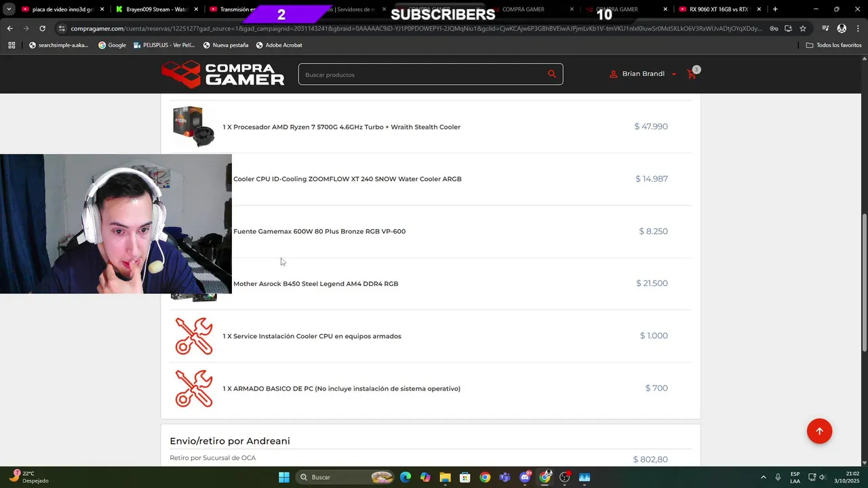Click the browser address bar URL
This screenshot has width=868, height=488.
click(x=416, y=28)
